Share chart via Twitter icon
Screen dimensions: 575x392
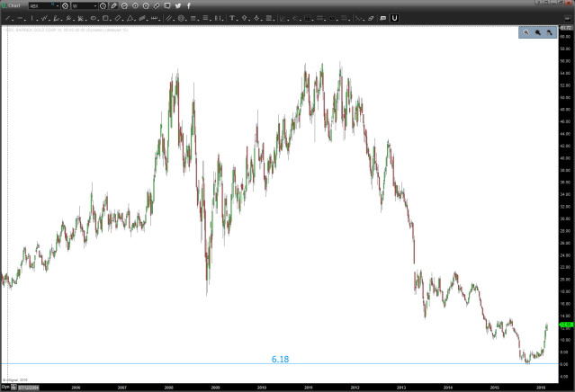178,6
